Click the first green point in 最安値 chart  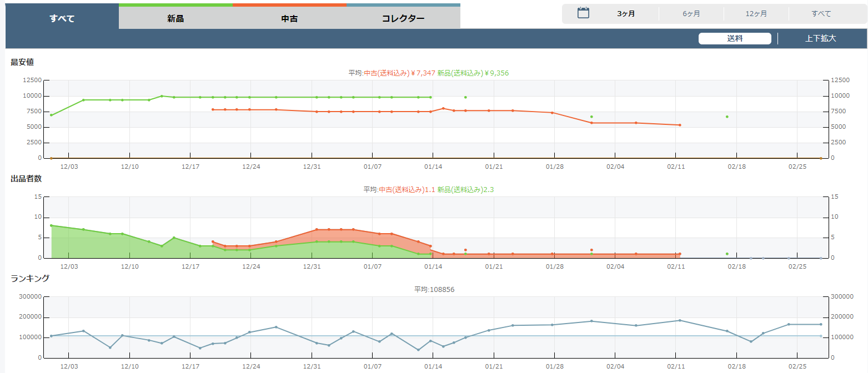click(x=51, y=115)
